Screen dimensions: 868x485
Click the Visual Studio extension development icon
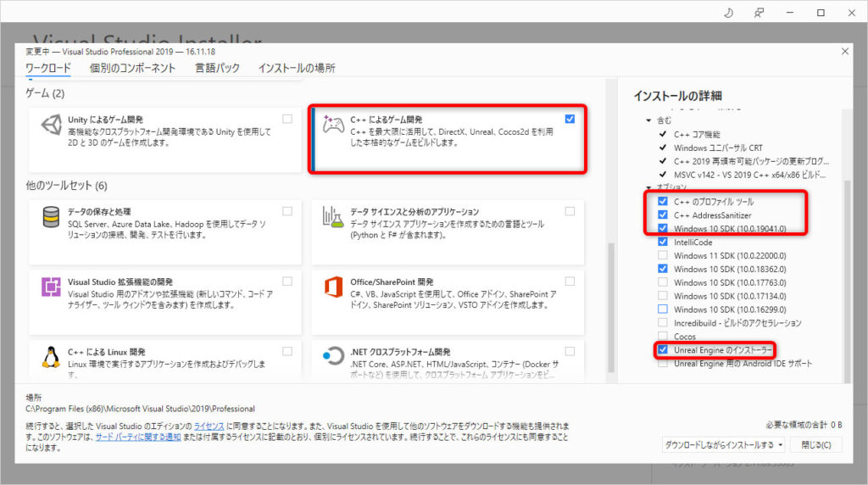(51, 287)
